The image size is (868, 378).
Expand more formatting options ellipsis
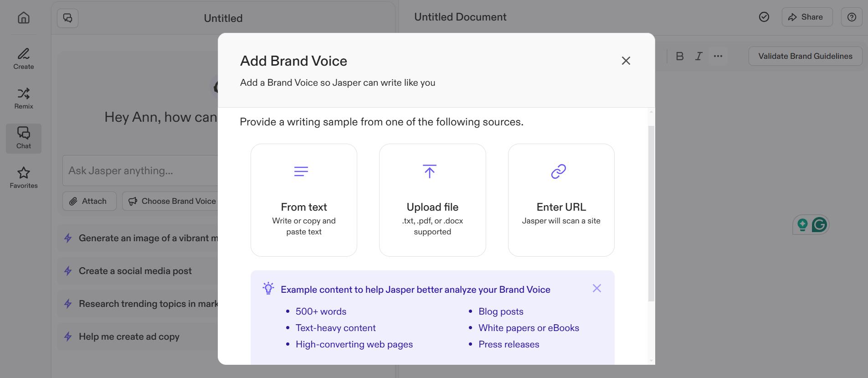pyautogui.click(x=718, y=56)
